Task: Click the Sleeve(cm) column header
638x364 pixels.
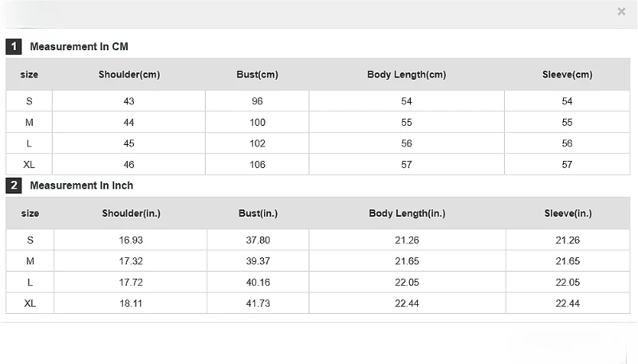Action: click(x=567, y=75)
